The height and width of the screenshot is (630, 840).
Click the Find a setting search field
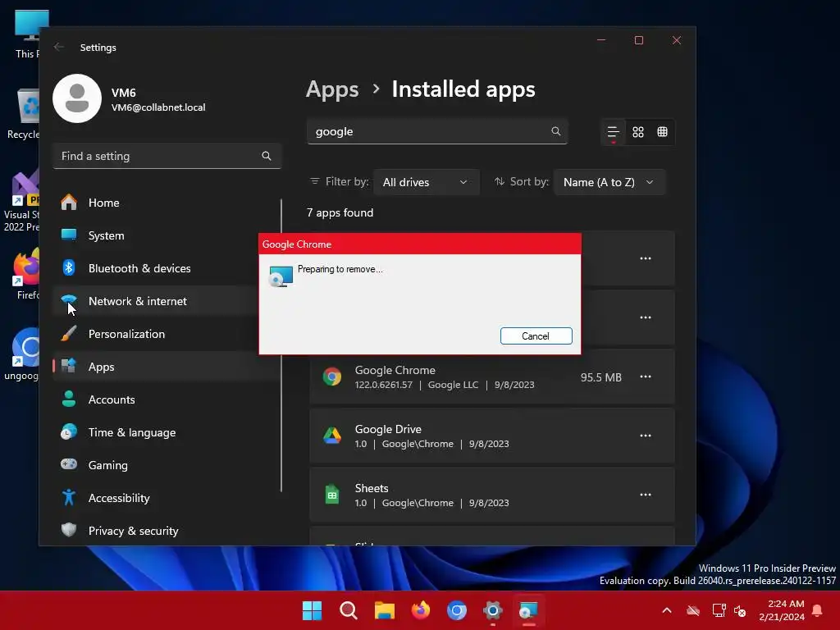tap(167, 156)
